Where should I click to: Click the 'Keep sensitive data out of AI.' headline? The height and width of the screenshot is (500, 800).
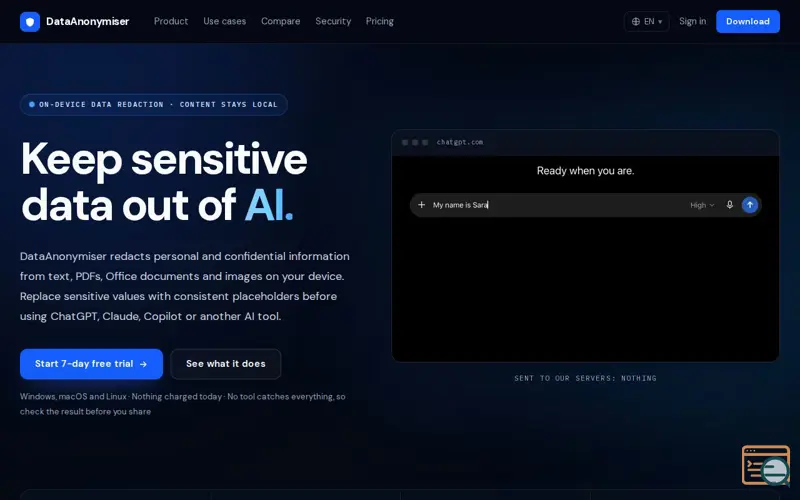tap(164, 182)
